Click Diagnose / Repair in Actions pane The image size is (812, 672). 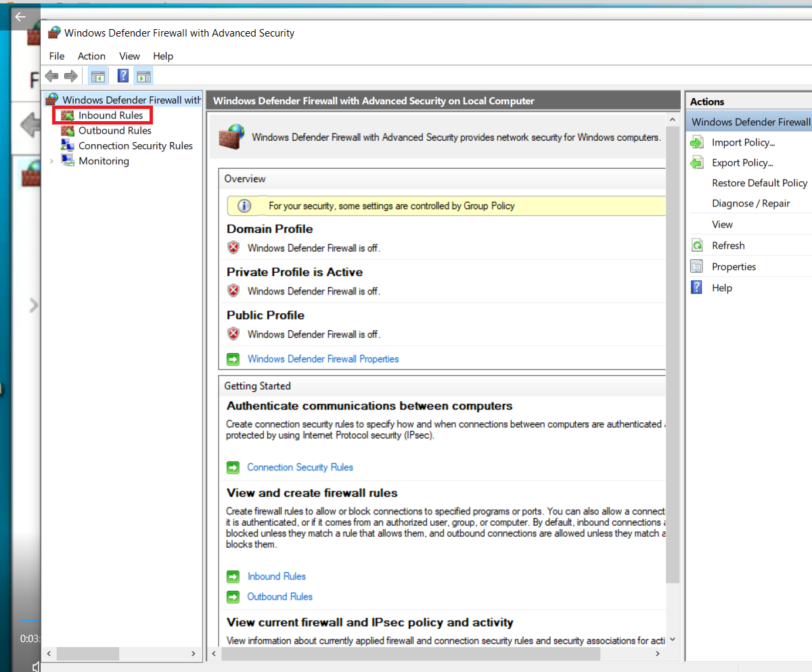750,203
